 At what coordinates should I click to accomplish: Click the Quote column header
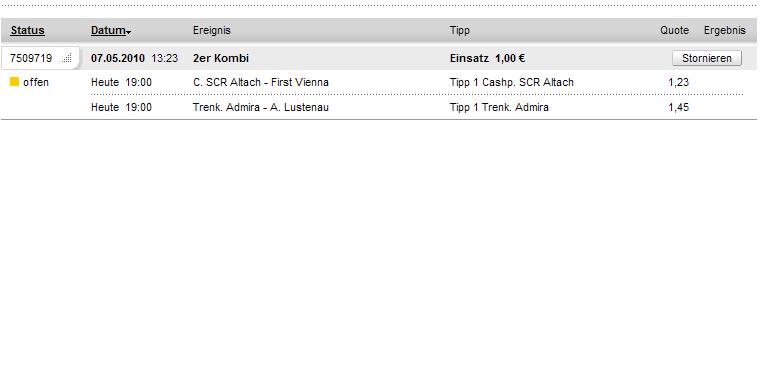click(x=674, y=30)
